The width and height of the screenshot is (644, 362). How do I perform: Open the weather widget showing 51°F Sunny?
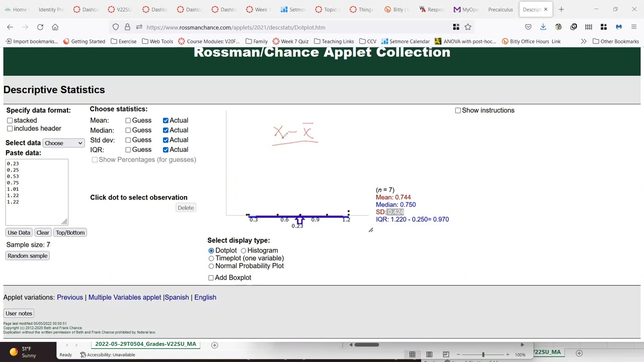[x=23, y=352]
